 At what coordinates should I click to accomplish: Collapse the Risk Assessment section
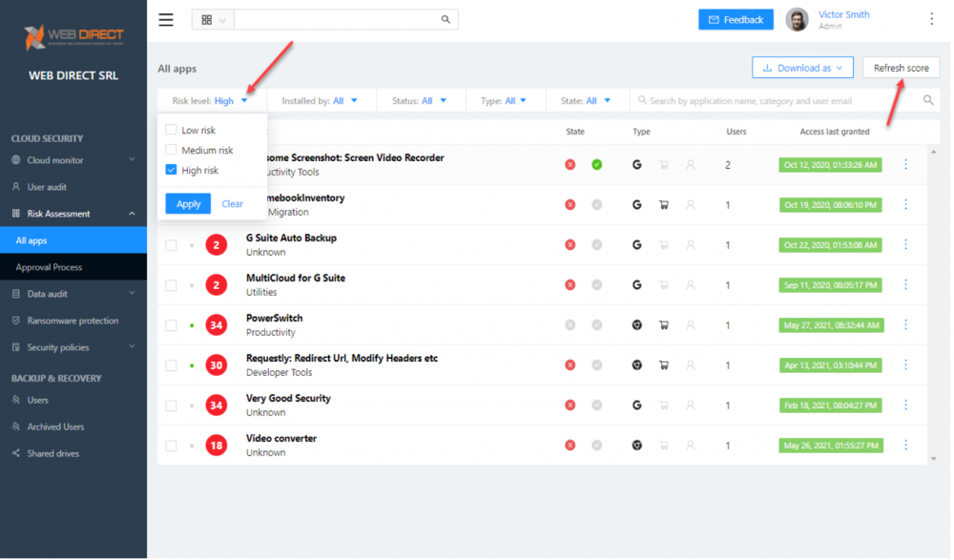click(x=73, y=215)
